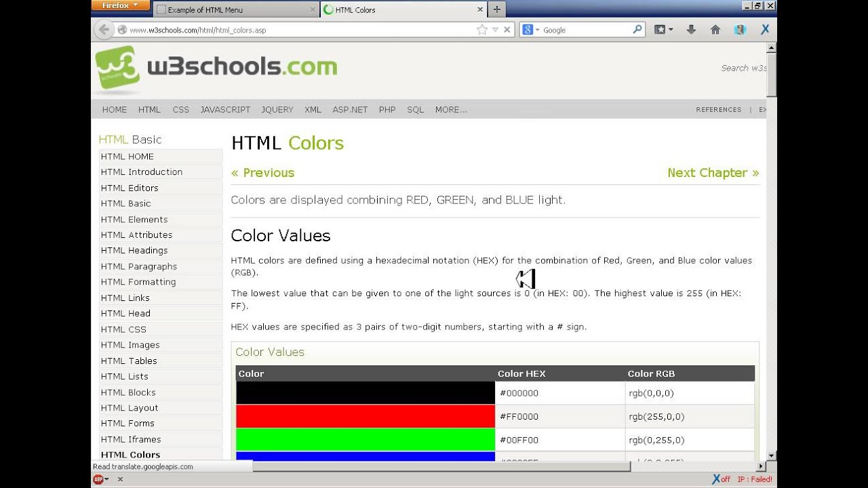Open CSS in the top navigation bar
Image resolution: width=868 pixels, height=488 pixels.
(x=181, y=110)
